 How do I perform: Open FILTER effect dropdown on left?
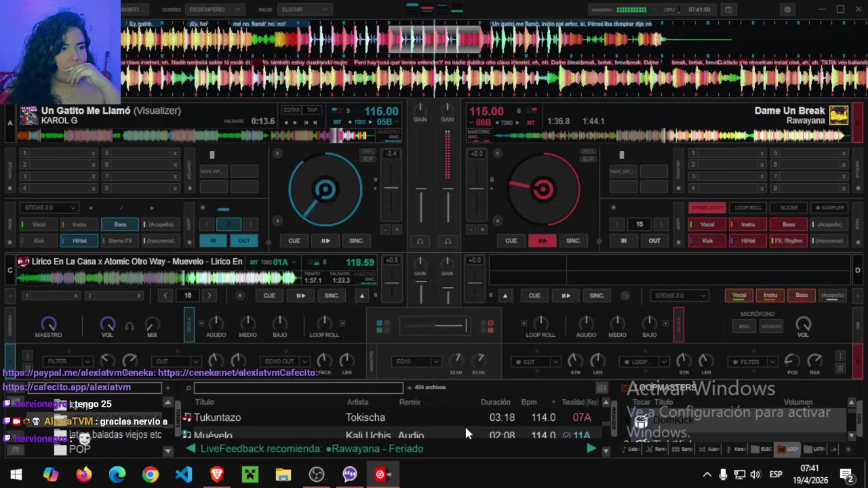[67, 361]
